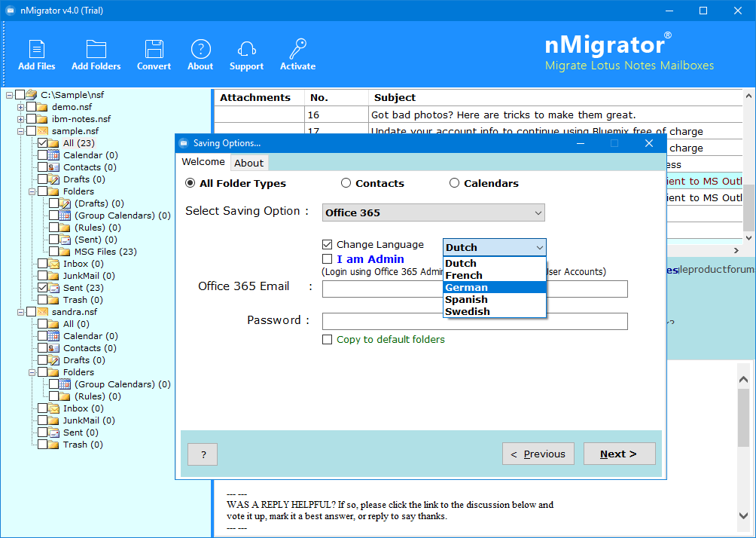Close the language dropdown showing Dutch
The width and height of the screenshot is (756, 538).
[x=495, y=248]
